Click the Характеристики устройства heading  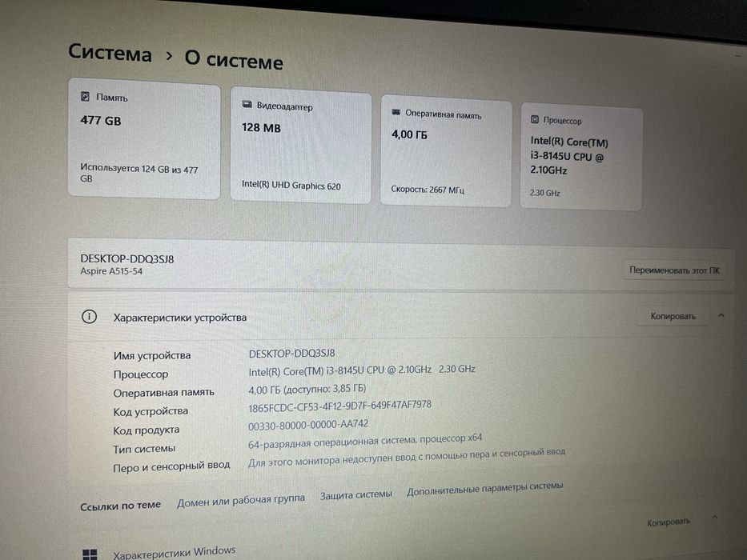click(180, 318)
